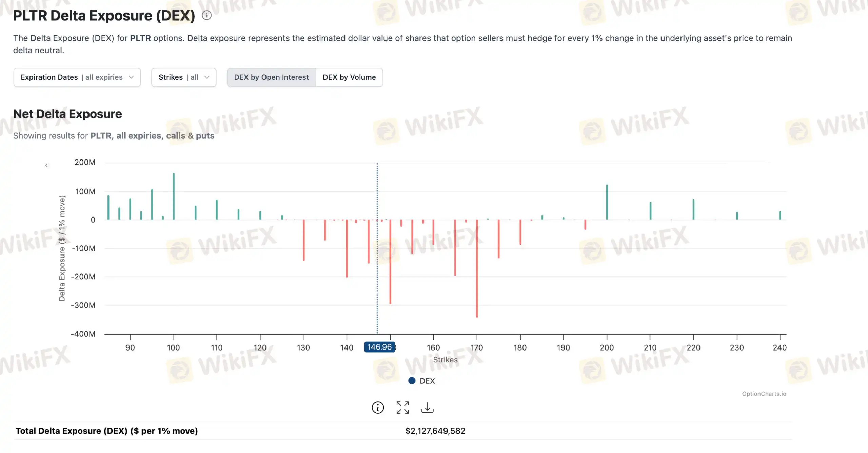Click the red bar at strike 150
This screenshot has width=868, height=453.
pyautogui.click(x=390, y=261)
